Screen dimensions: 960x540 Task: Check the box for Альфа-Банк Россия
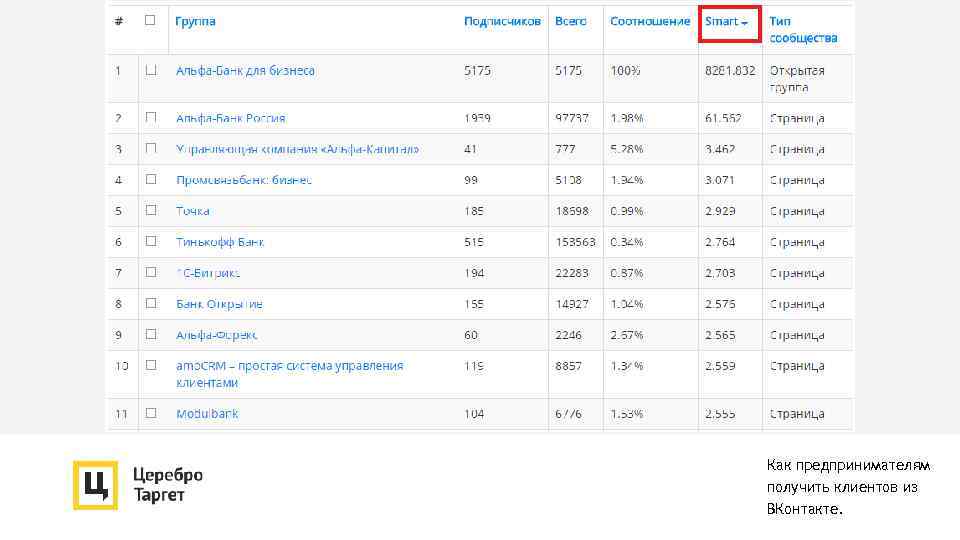coord(151,117)
